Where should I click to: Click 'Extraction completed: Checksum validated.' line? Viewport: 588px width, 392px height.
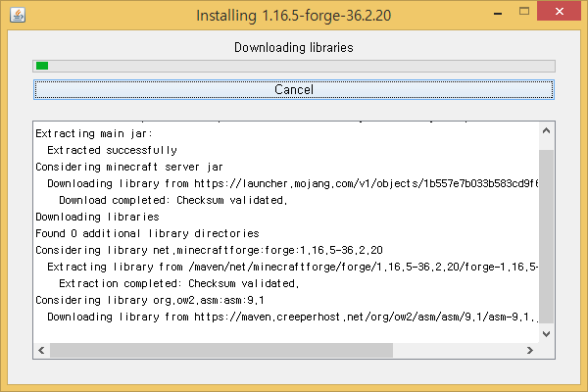[x=179, y=283]
